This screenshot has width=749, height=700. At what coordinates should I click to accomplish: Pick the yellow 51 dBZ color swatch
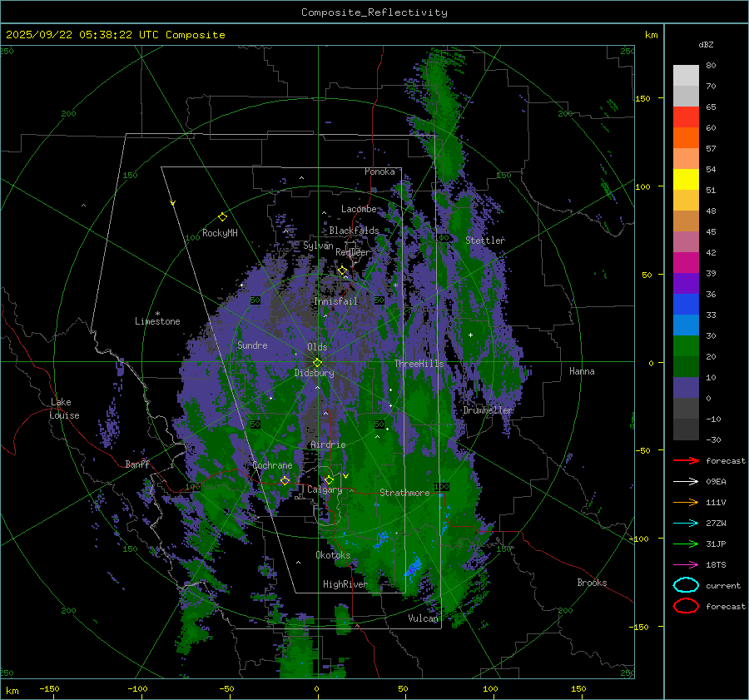[x=686, y=180]
